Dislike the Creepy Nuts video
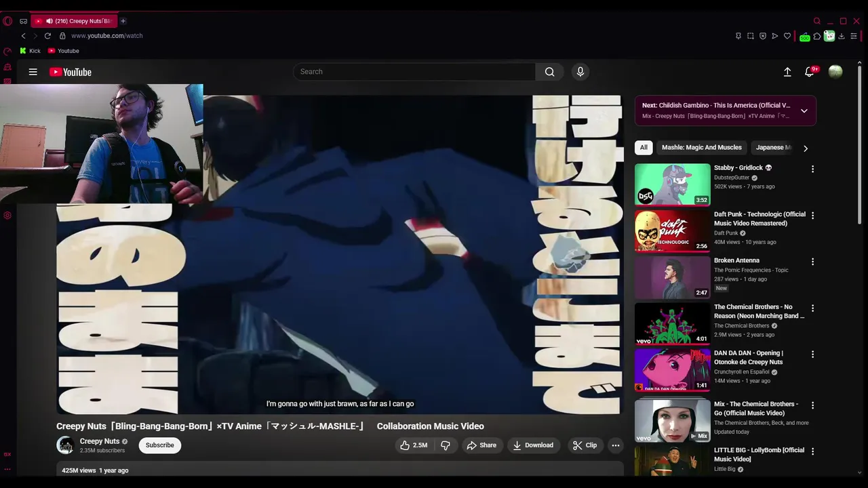The height and width of the screenshot is (488, 868). pyautogui.click(x=446, y=445)
